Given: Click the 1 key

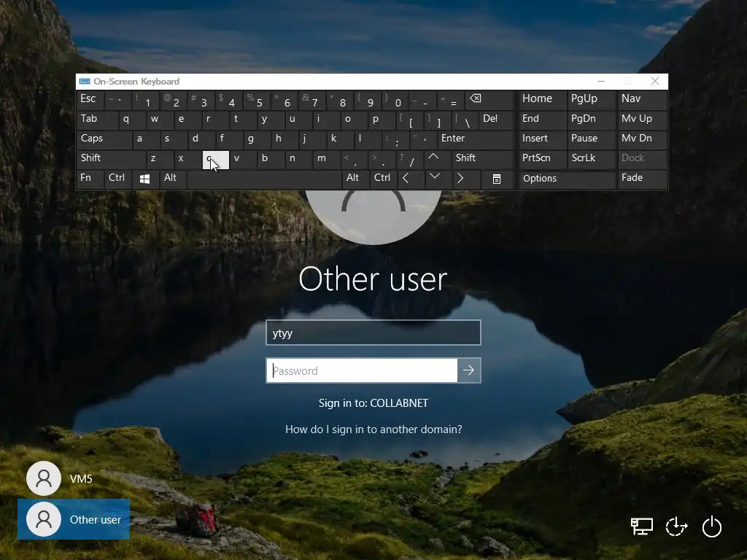Looking at the screenshot, I should pos(146,101).
